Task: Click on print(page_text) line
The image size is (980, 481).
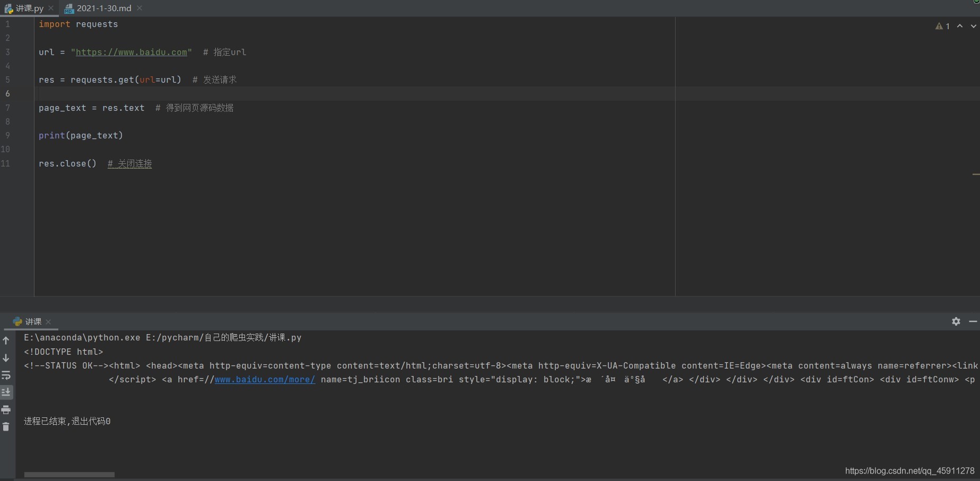Action: 81,135
